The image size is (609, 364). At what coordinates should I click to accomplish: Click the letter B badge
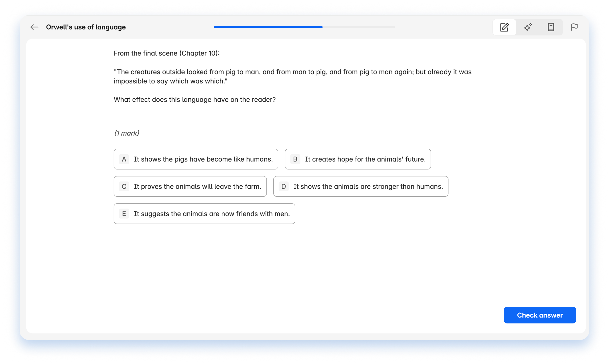tap(295, 159)
